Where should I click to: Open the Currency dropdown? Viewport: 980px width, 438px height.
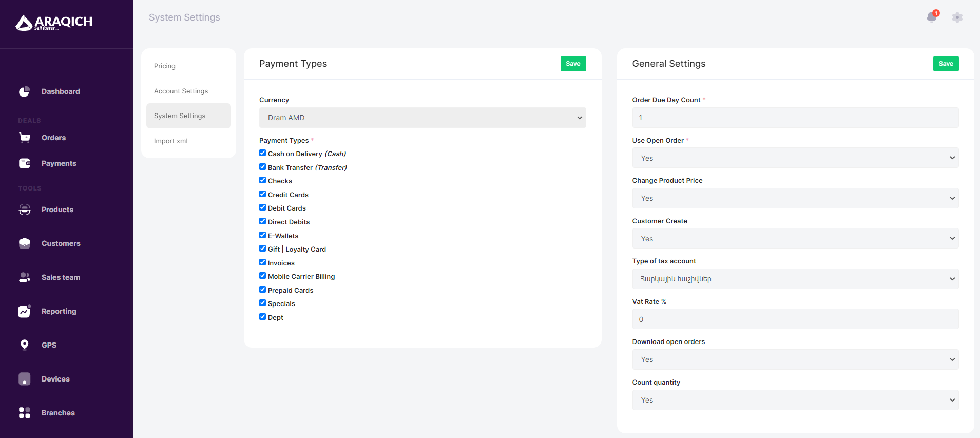pyautogui.click(x=422, y=118)
